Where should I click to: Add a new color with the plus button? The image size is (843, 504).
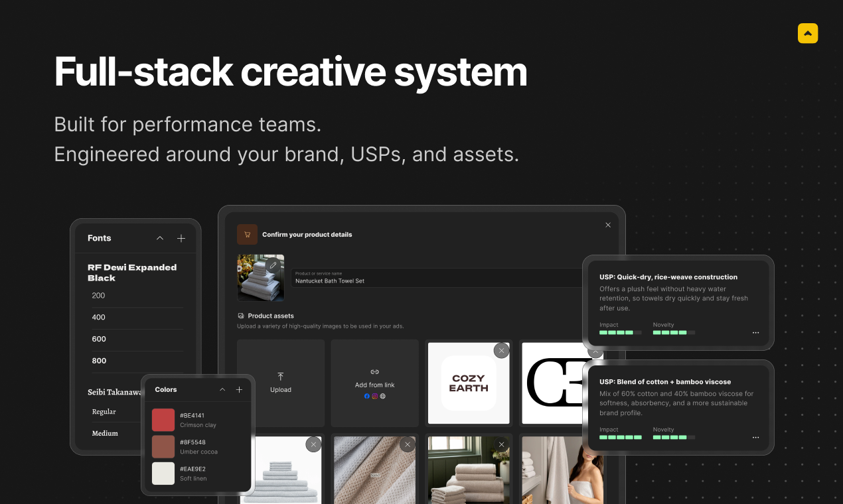click(239, 389)
